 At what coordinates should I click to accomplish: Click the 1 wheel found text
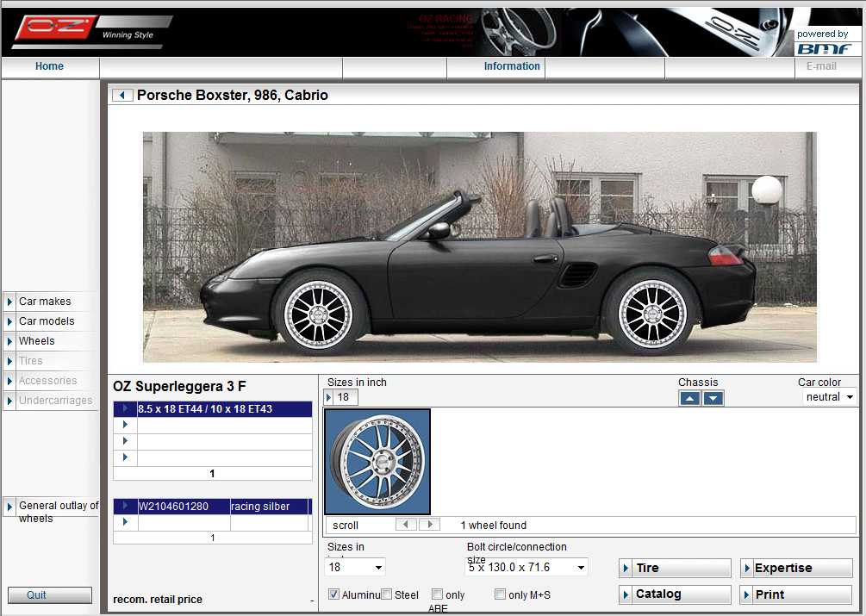point(493,526)
